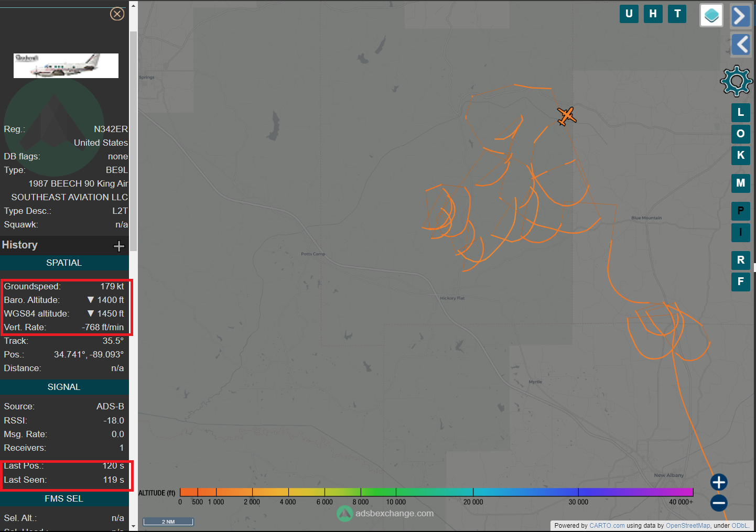Toggle the U map button
756x532 pixels.
pos(629,14)
